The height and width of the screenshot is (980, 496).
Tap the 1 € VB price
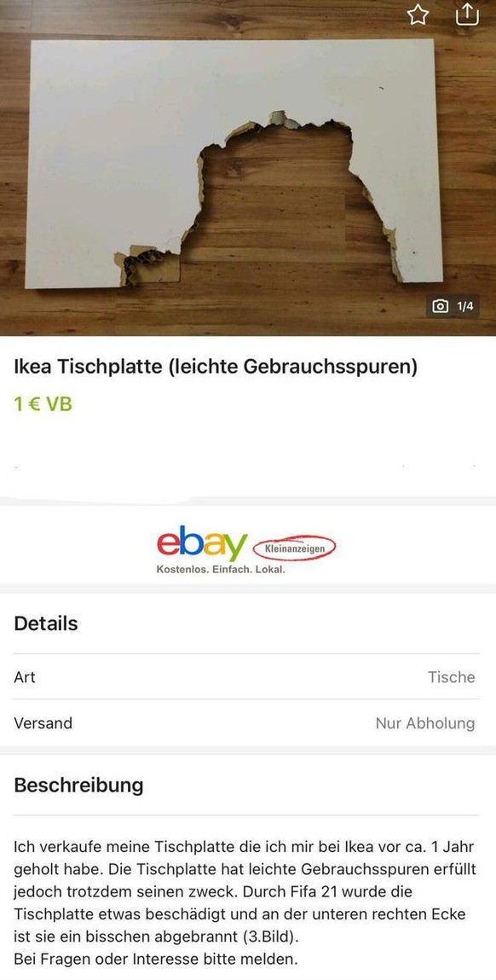click(43, 404)
